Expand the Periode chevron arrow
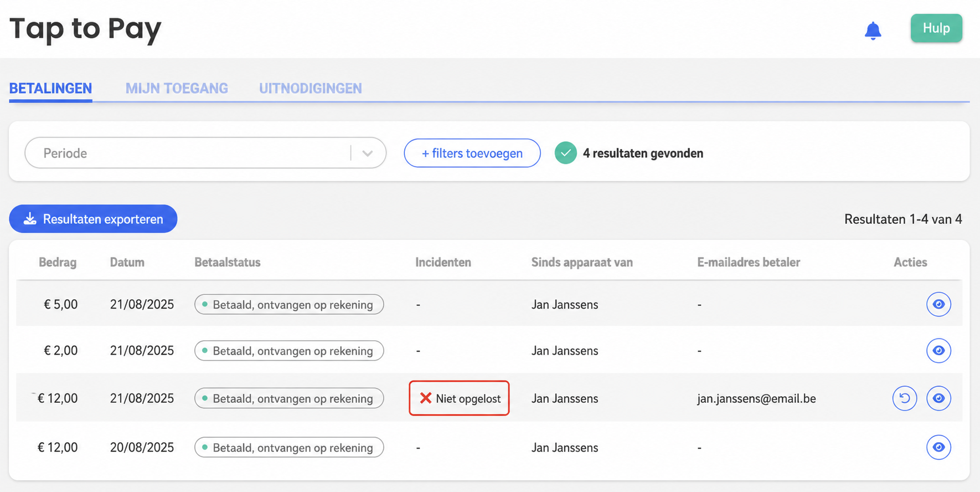980x492 pixels. (x=367, y=153)
